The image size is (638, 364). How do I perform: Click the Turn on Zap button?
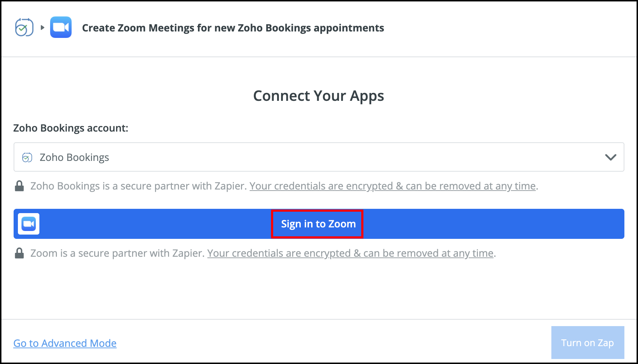coord(588,343)
